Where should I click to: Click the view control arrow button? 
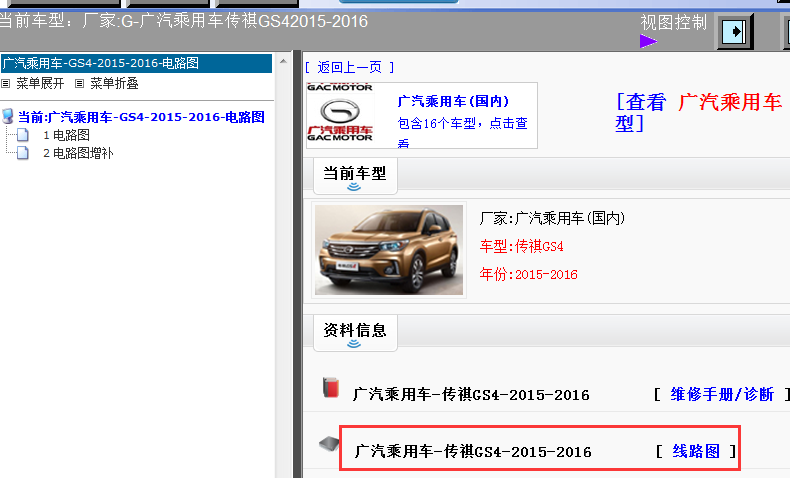(735, 32)
